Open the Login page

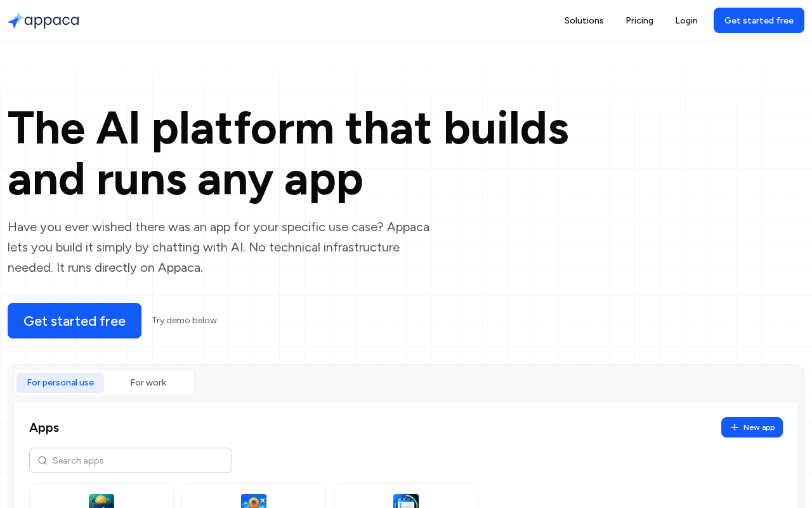tap(686, 20)
